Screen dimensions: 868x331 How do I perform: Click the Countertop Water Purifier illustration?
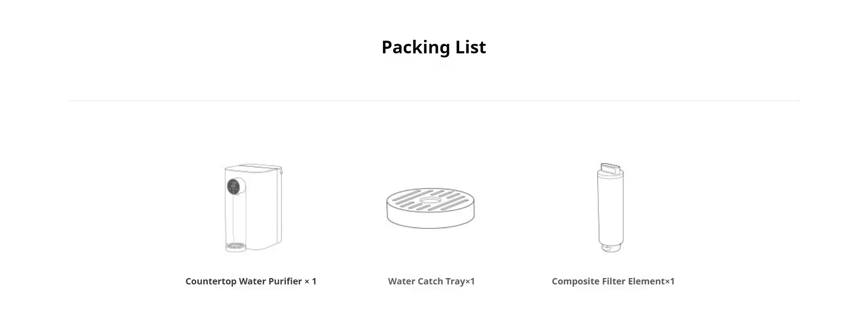pos(253,208)
